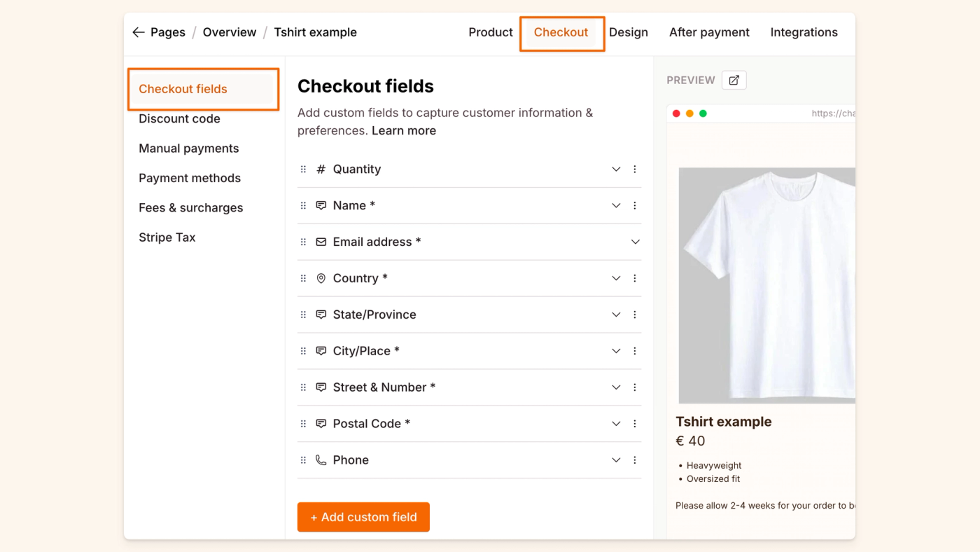Switch to the Design tab
980x552 pixels.
[x=628, y=32]
